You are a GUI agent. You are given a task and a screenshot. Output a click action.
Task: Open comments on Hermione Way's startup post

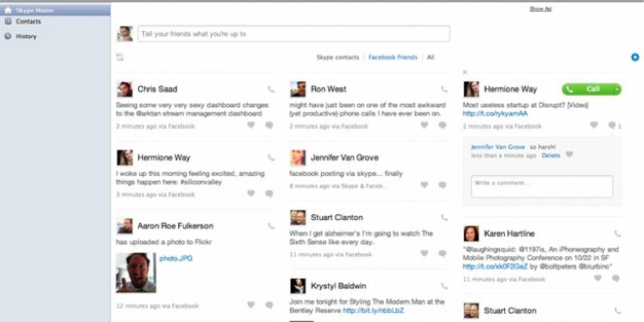pyautogui.click(x=612, y=125)
